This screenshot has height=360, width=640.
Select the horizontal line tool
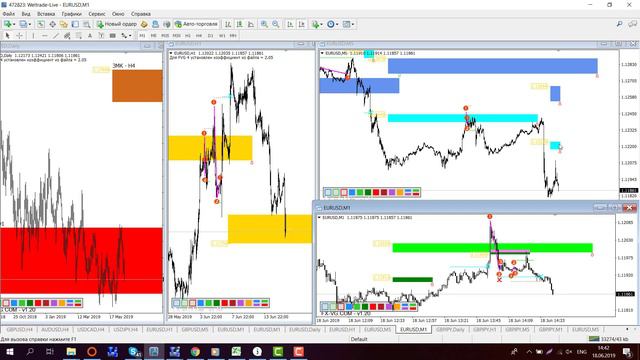[44, 36]
